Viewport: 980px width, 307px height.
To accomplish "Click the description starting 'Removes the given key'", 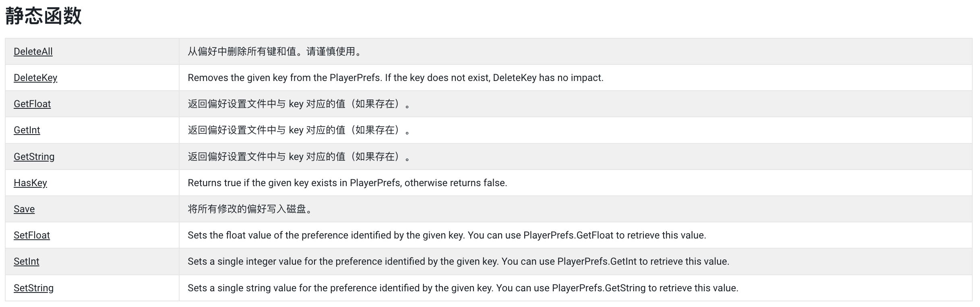I will pos(395,78).
